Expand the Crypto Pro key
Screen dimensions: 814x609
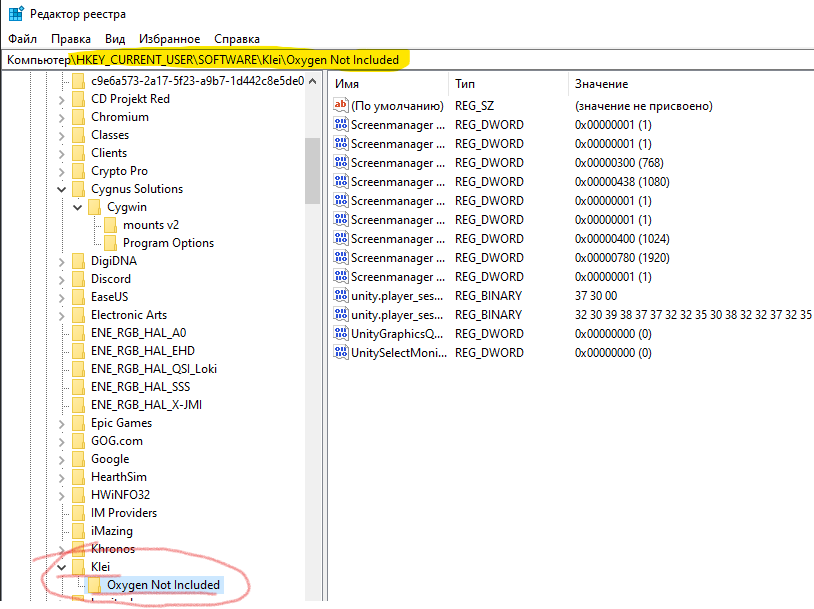61,172
